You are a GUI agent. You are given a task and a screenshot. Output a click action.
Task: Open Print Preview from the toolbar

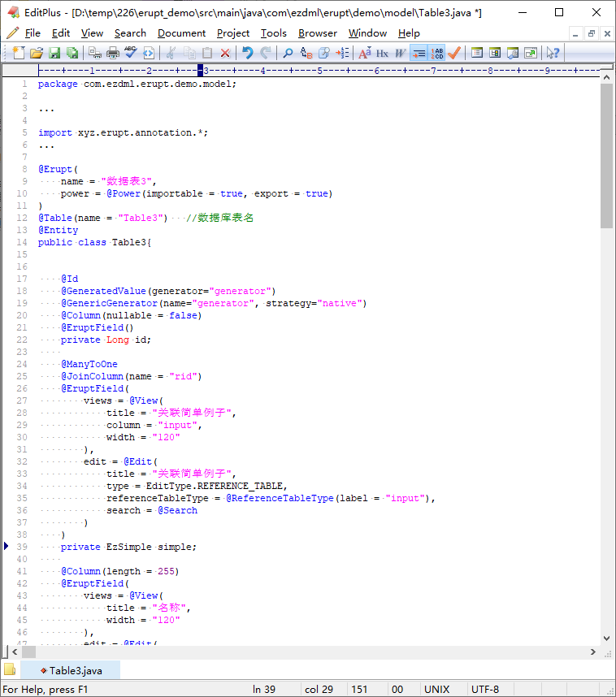coord(95,53)
